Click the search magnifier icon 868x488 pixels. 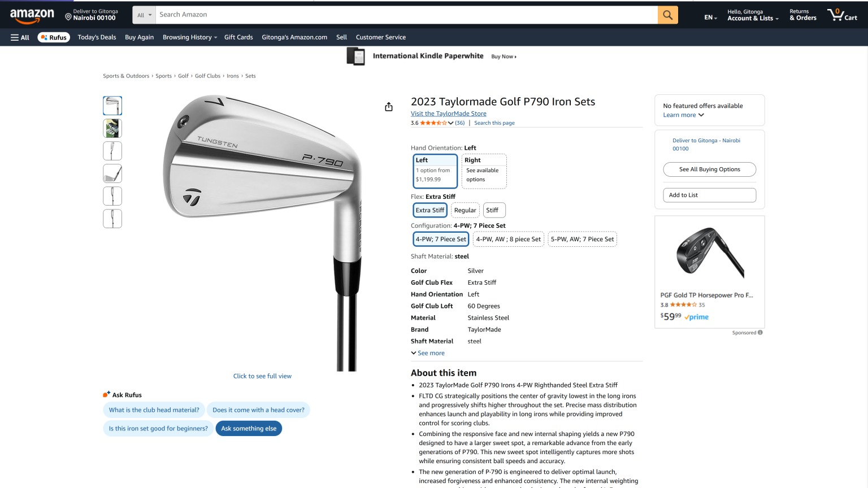point(667,15)
